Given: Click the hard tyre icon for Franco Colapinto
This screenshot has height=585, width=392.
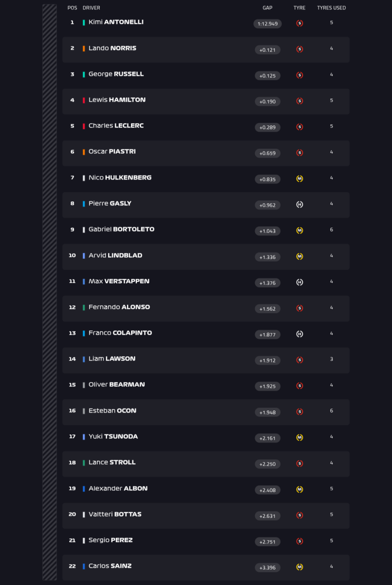Looking at the screenshot, I should (299, 334).
